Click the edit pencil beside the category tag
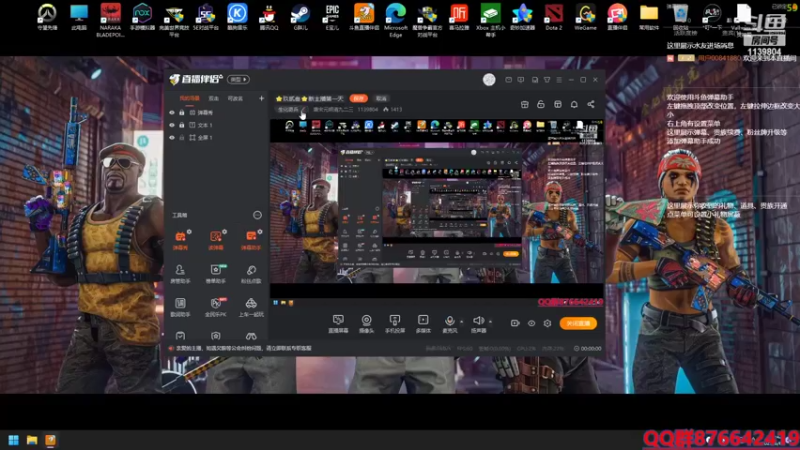The width and height of the screenshot is (800, 450). click(305, 110)
